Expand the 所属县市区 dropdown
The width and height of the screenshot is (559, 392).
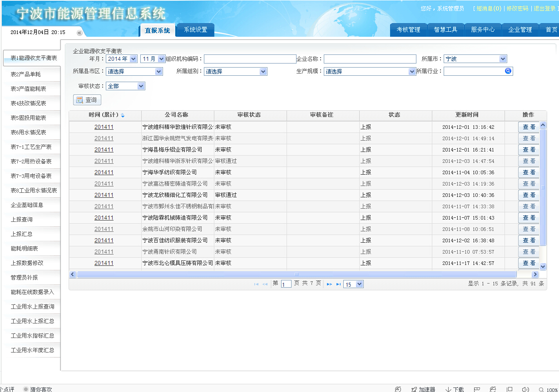[134, 71]
